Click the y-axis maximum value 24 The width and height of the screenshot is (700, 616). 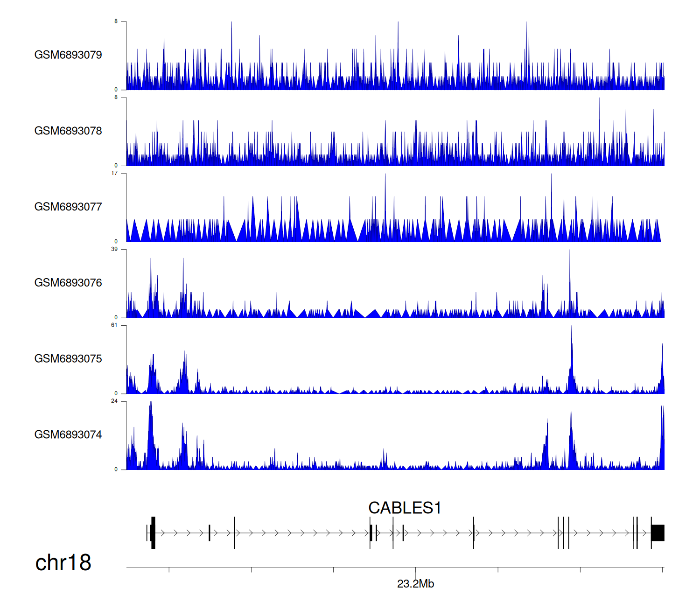click(x=114, y=401)
